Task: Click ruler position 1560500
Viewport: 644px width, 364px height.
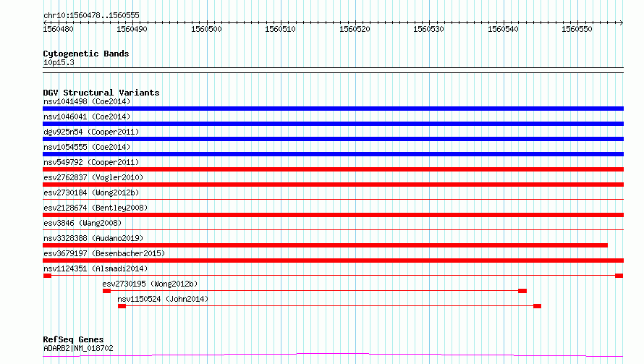Action: tap(206, 29)
